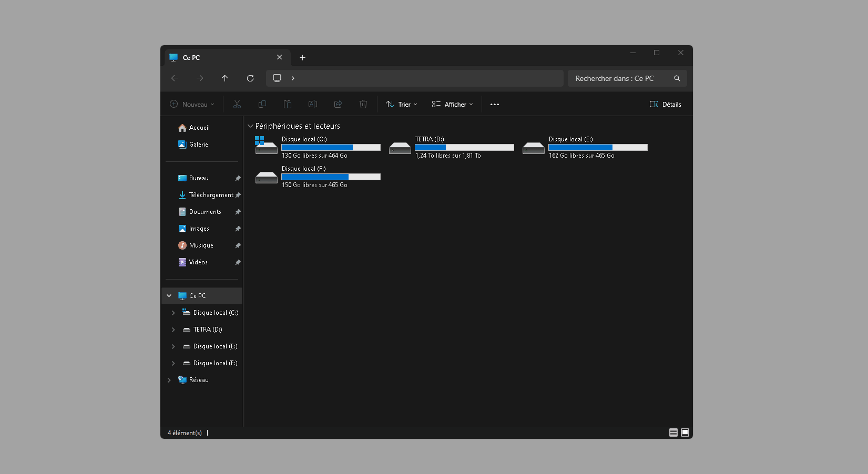Open Bureau pinned folder
The image size is (868, 474).
[202, 178]
